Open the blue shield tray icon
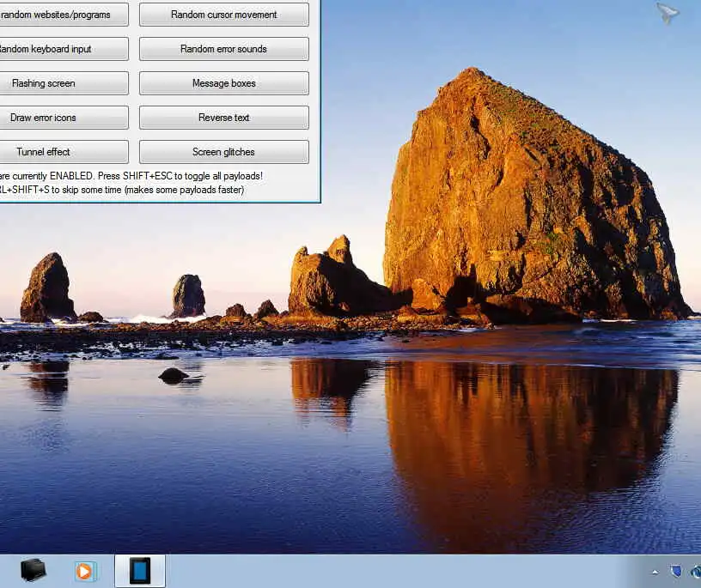This screenshot has height=588, width=701. [x=676, y=571]
